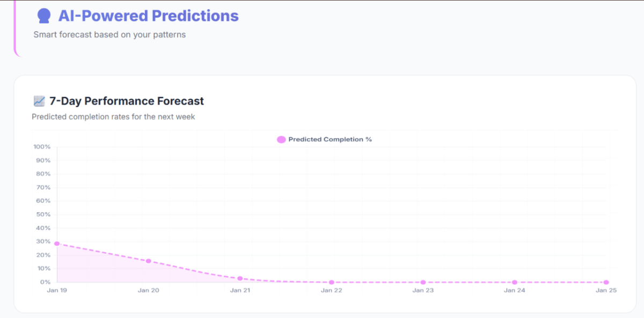Viewport: 644px width, 318px height.
Task: Select the Jan 25 data point dot
Action: pyautogui.click(x=606, y=282)
